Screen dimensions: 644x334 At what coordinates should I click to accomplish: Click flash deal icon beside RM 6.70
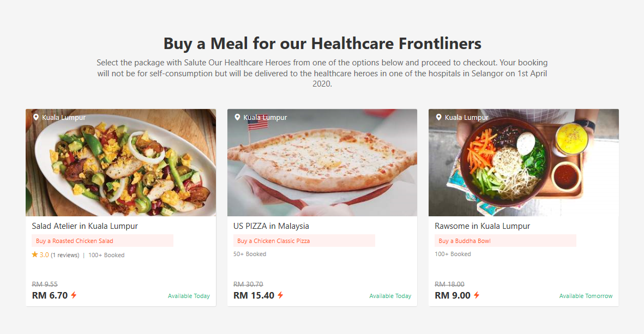[74, 295]
